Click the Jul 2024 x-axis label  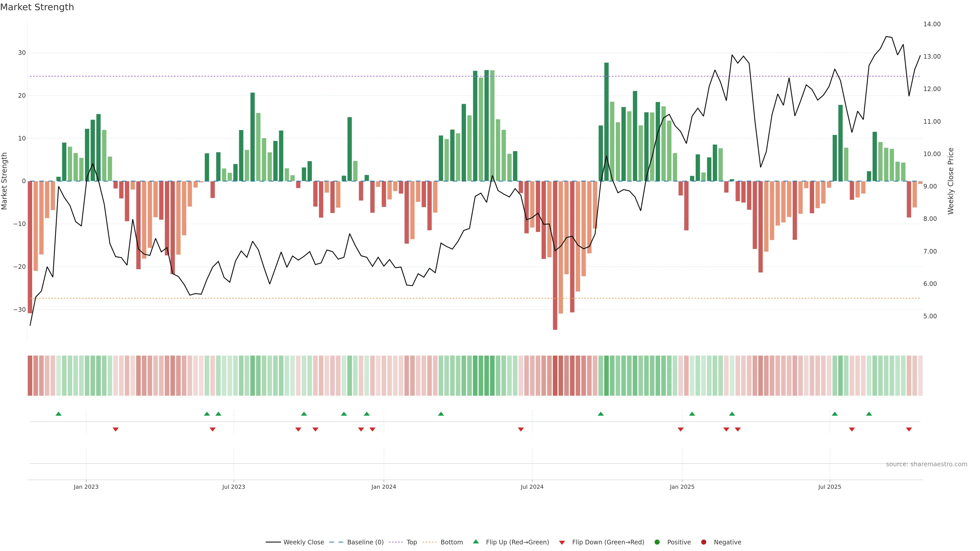coord(532,487)
